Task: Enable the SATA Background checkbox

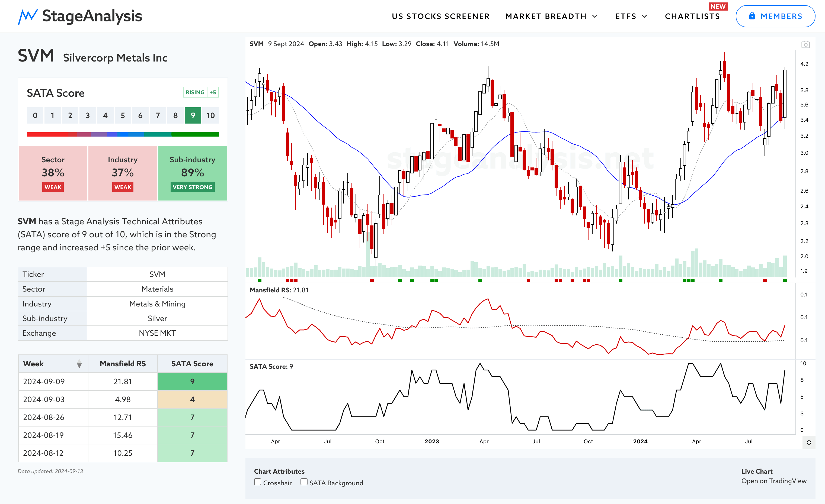Action: [304, 482]
